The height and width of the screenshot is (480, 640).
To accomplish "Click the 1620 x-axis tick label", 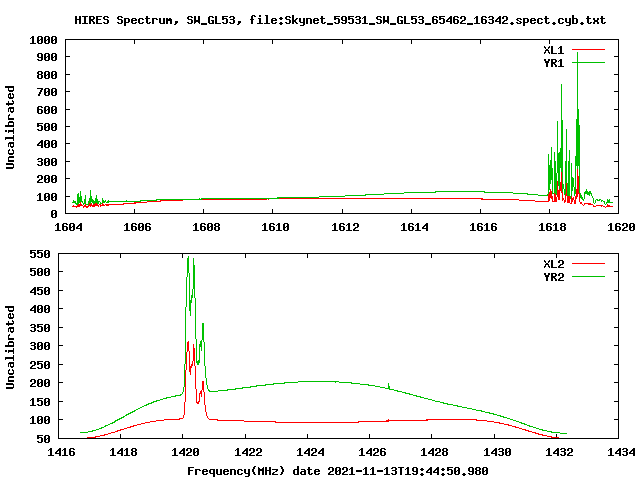I will (621, 227).
